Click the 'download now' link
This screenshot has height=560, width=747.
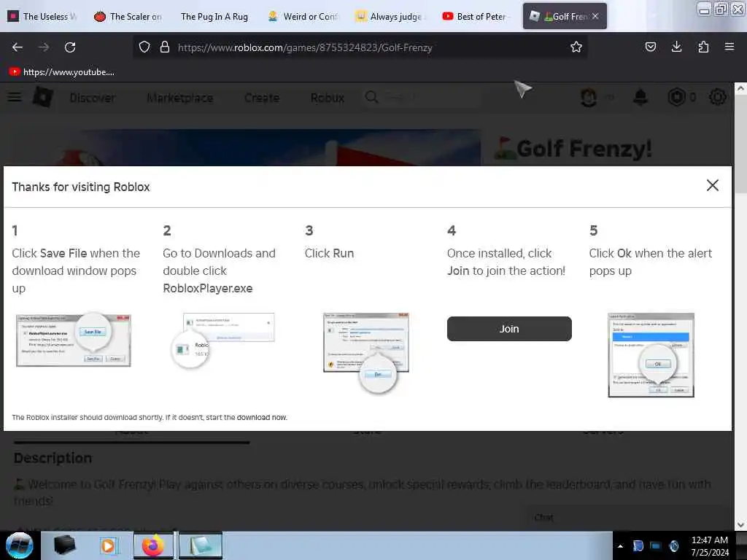[262, 417]
